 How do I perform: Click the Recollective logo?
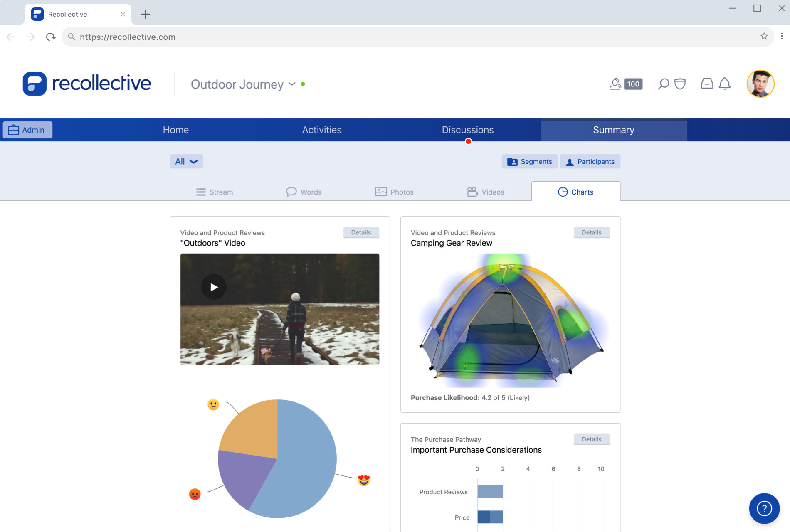coord(86,83)
